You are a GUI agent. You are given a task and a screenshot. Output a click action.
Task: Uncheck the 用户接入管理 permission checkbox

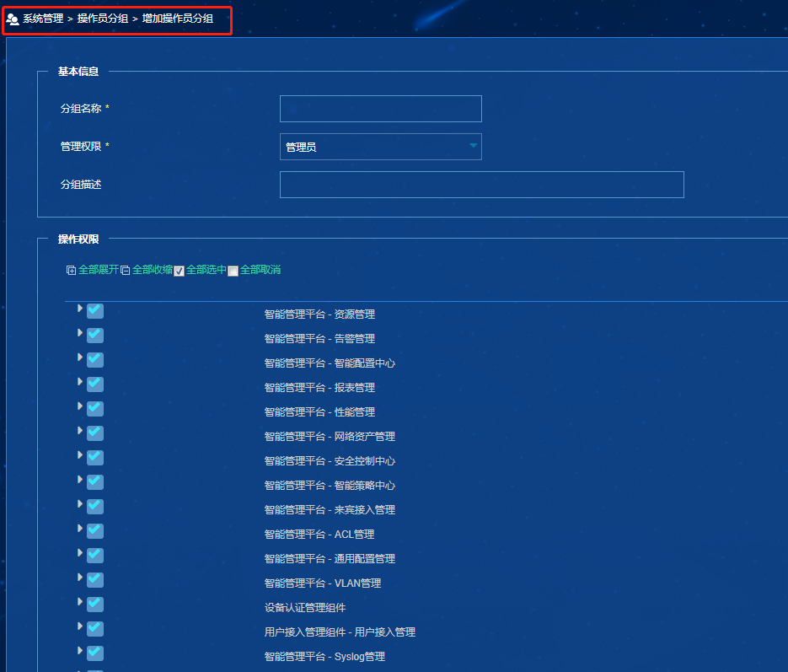pos(95,629)
